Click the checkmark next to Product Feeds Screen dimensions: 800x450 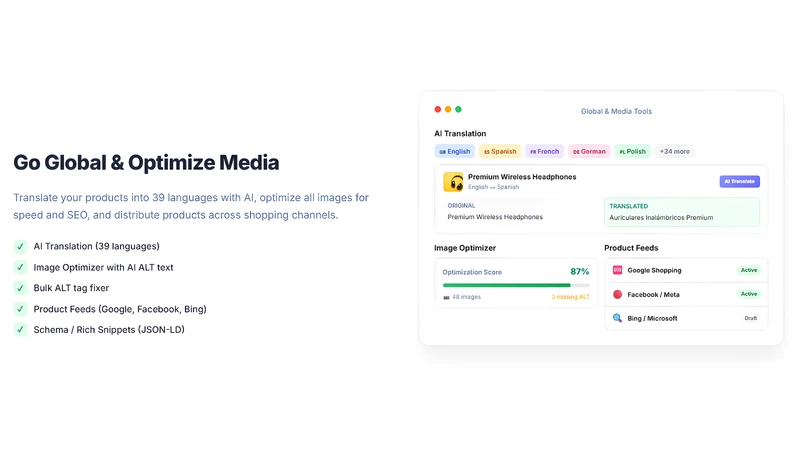coord(20,309)
